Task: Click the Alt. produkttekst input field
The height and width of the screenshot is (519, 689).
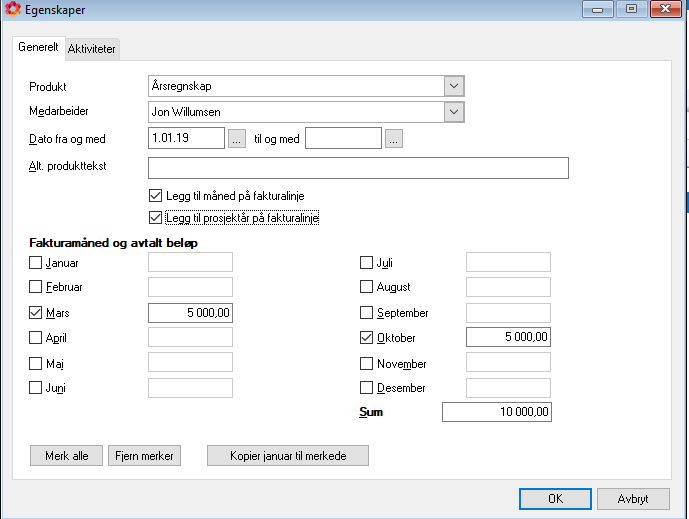Action: coord(358,168)
